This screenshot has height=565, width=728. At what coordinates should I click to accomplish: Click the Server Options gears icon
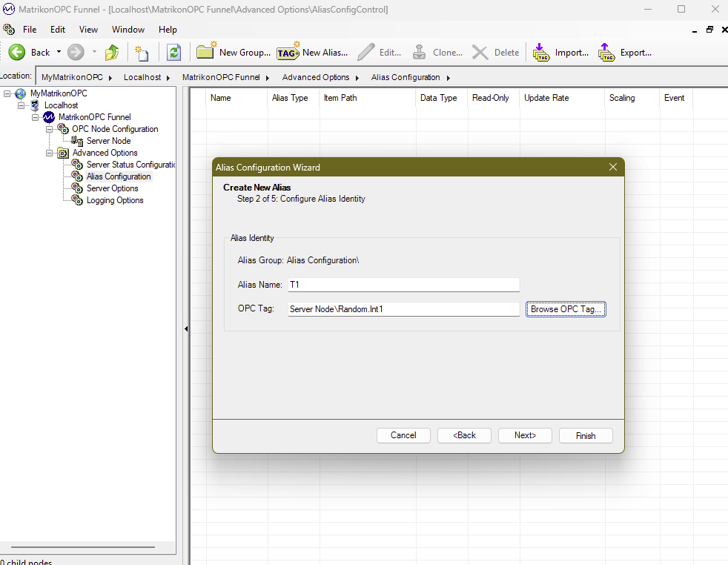77,188
